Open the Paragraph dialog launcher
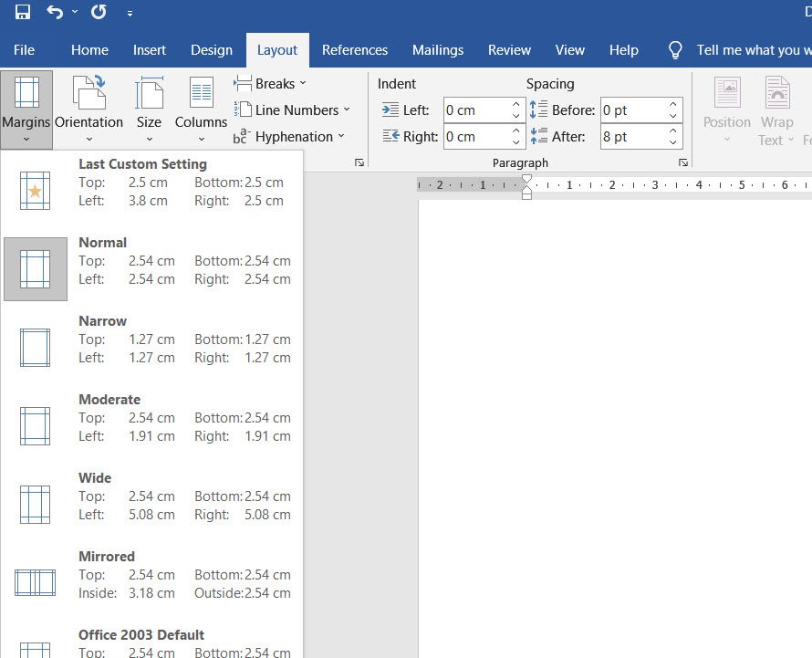 pos(683,162)
